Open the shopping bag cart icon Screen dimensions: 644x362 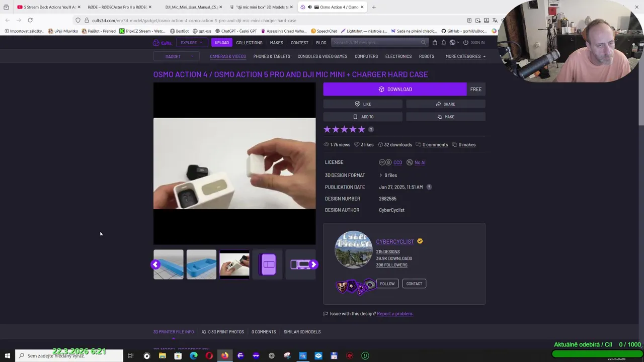coord(435,43)
